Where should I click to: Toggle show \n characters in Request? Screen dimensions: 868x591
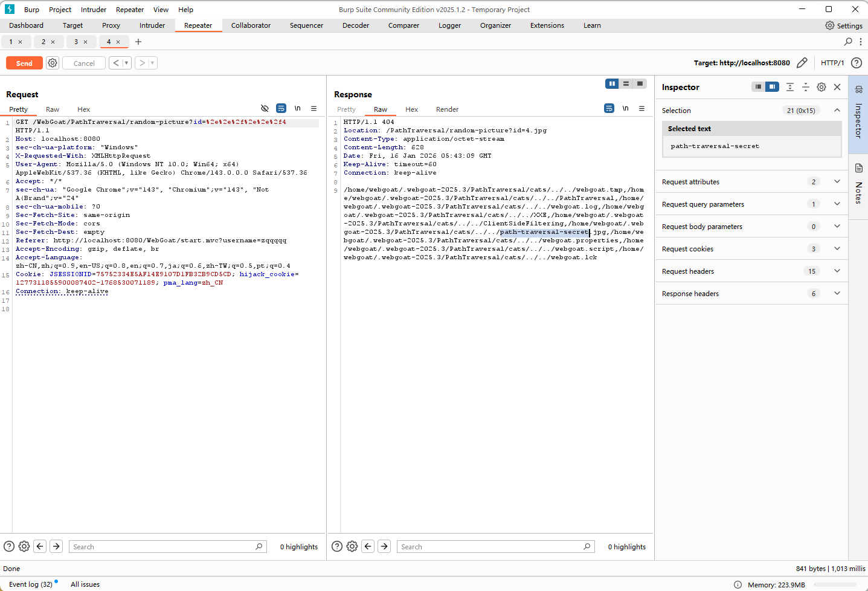(x=297, y=109)
